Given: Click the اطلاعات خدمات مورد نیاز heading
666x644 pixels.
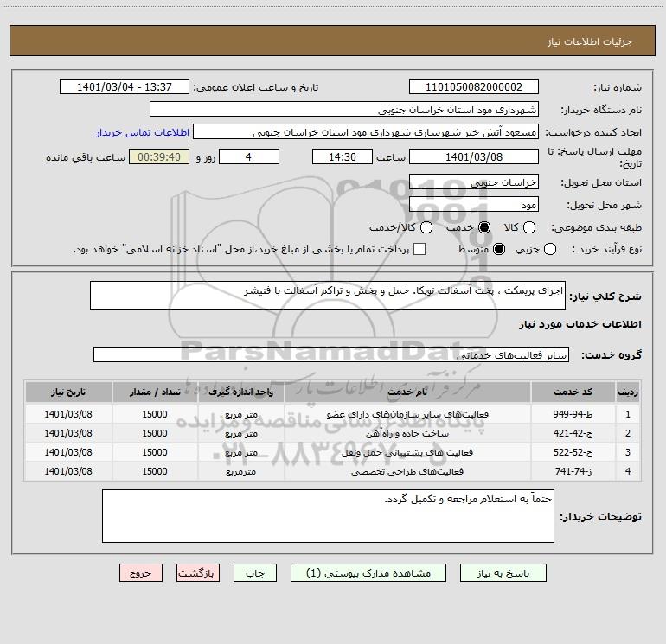Looking at the screenshot, I should point(580,324).
